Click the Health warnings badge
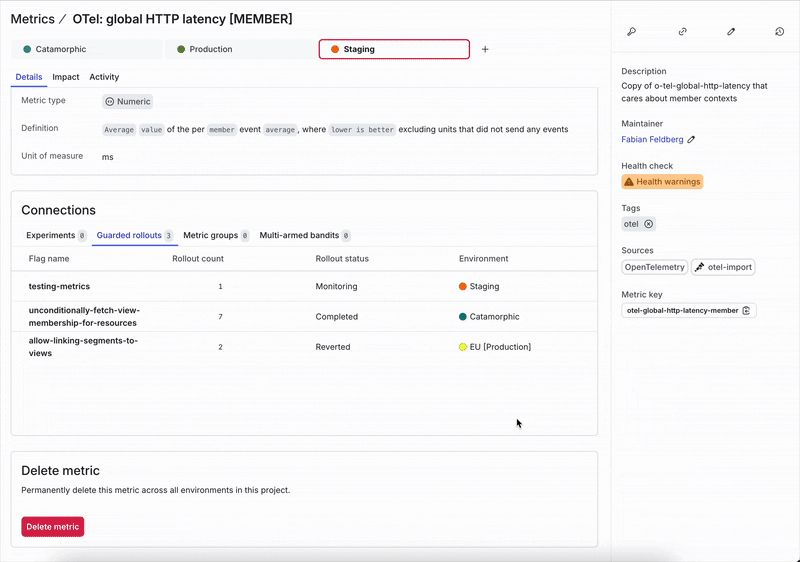This screenshot has width=800, height=562. point(662,182)
